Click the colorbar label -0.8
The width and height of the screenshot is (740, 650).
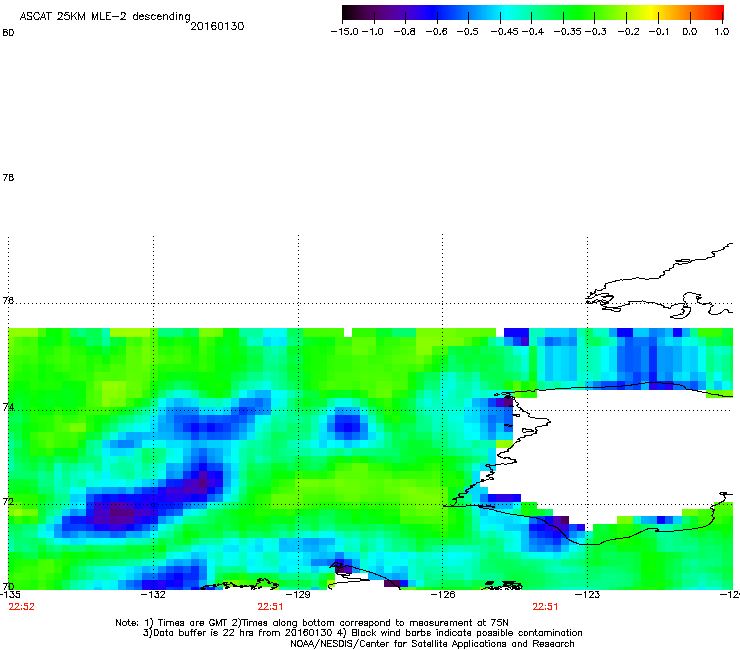(x=405, y=32)
